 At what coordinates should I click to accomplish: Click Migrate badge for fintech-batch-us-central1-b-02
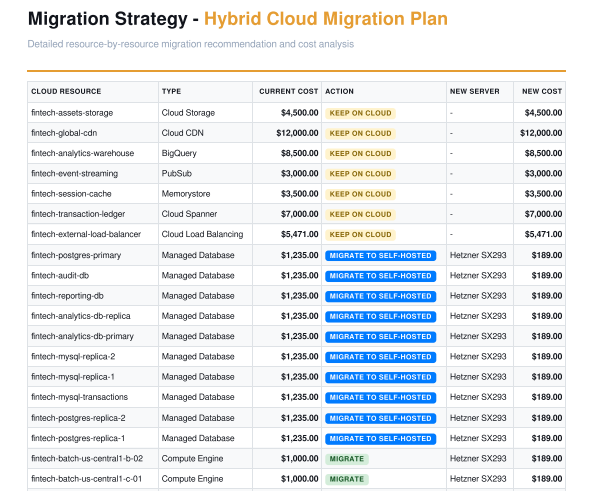pyautogui.click(x=347, y=459)
